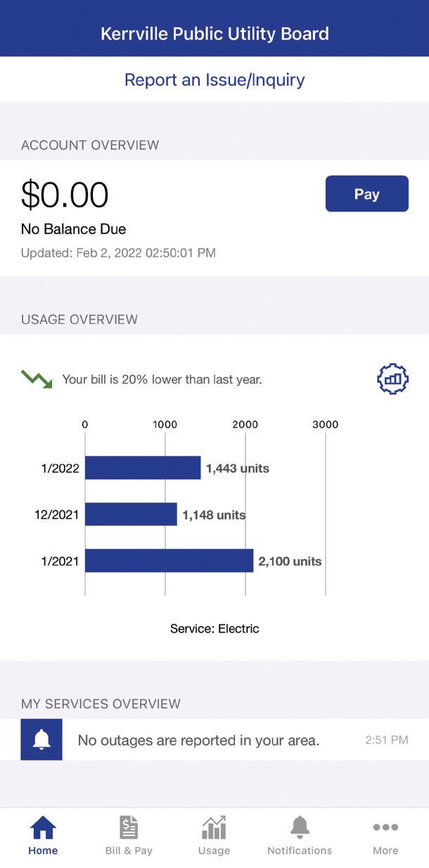
Task: Open the Usage bar chart icon
Action: (214, 828)
